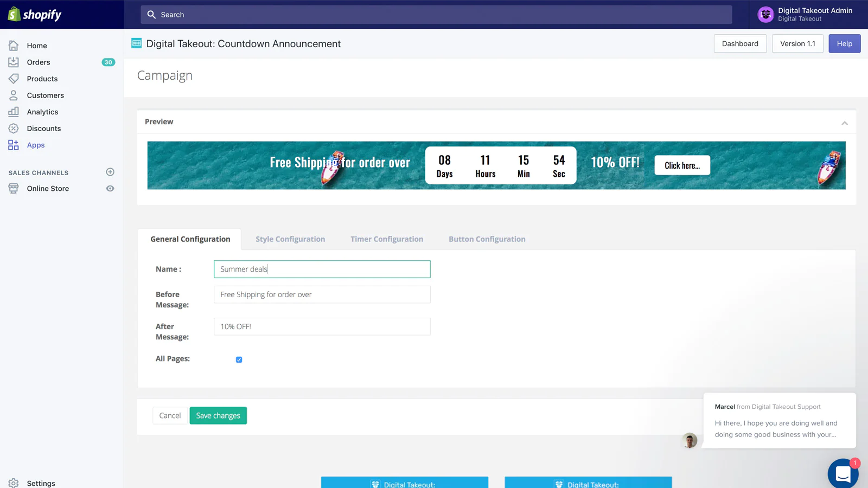
Task: Click the top Search bar
Action: 436,15
